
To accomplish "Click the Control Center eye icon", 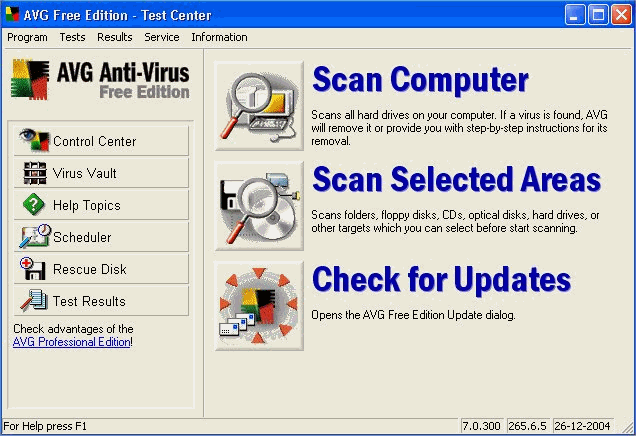I will (x=34, y=140).
